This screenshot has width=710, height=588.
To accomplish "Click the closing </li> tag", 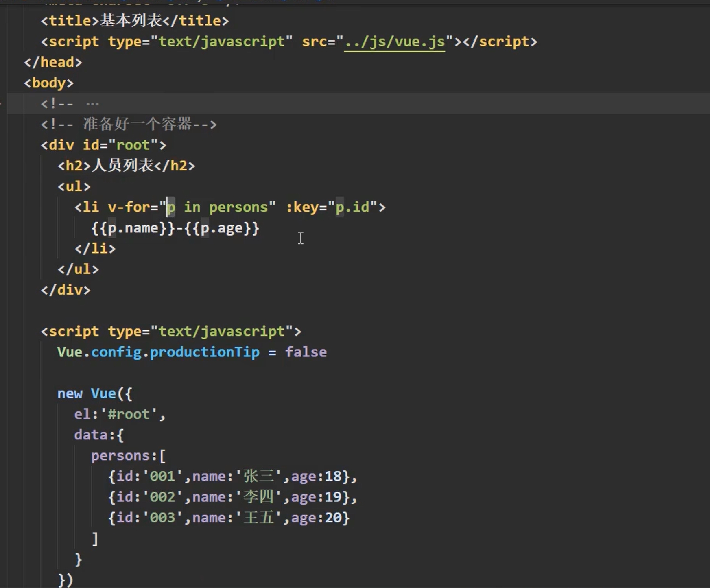I will tap(95, 249).
